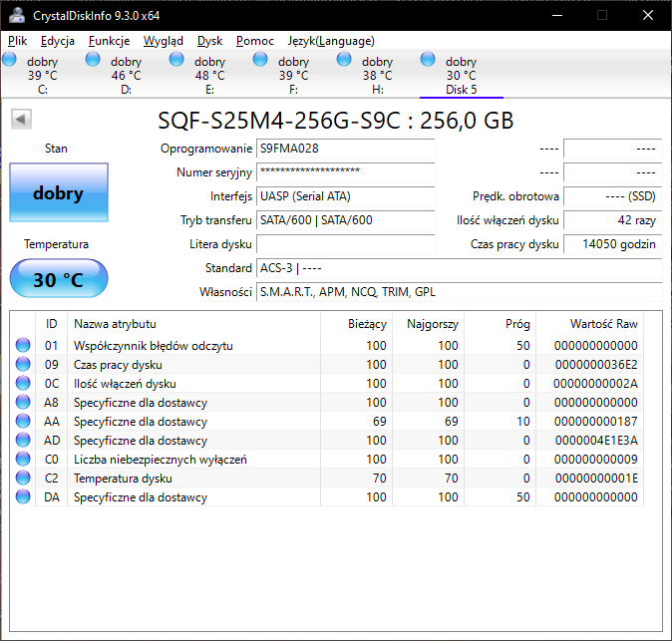The height and width of the screenshot is (641, 672).
Task: Switch to Disk 5 tab label
Action: pyautogui.click(x=462, y=90)
